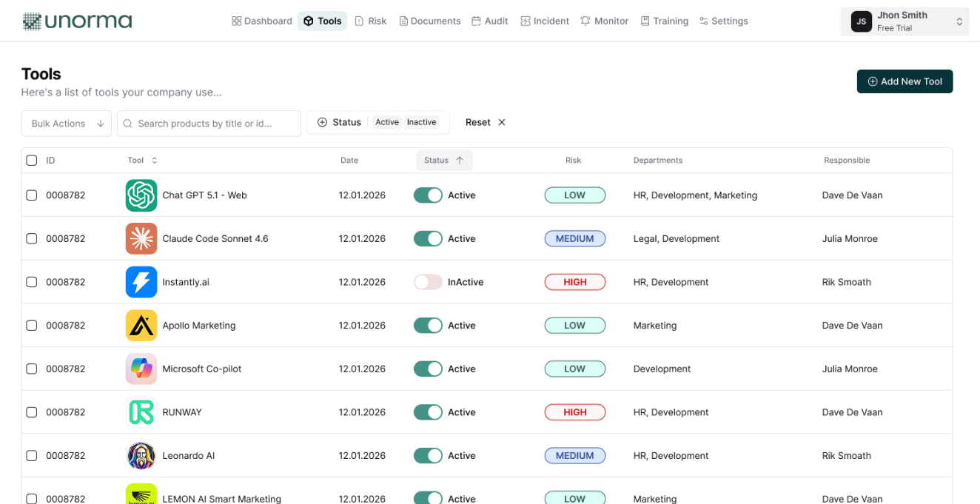Click the Chat GPT 5.1 OpenAI logo icon

pyautogui.click(x=141, y=195)
